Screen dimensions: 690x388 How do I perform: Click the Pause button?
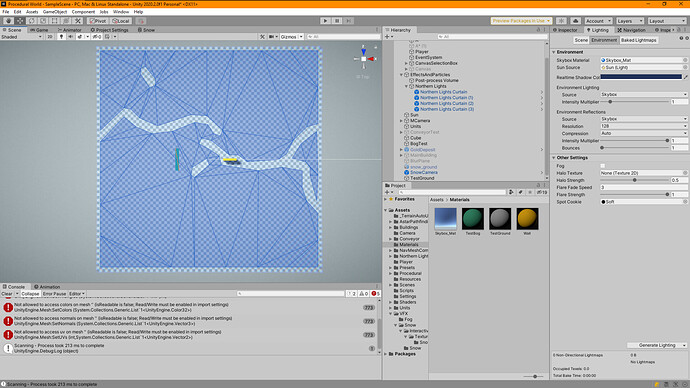point(337,21)
